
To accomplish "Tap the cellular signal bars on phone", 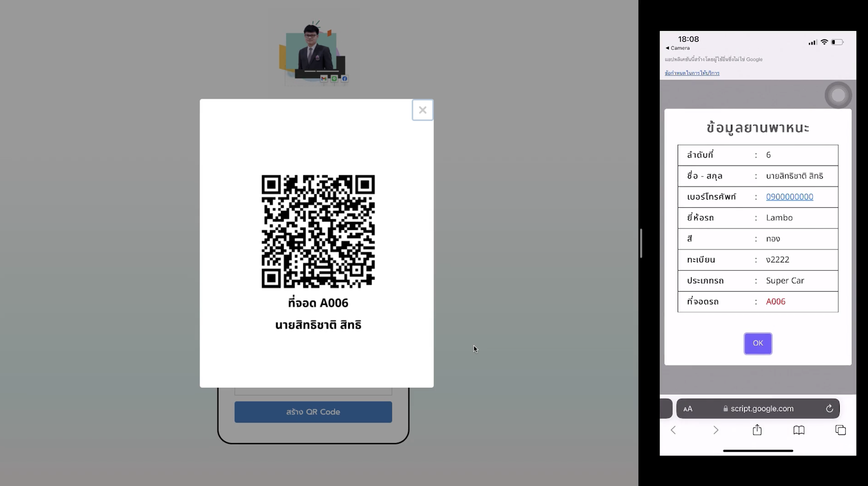I will click(812, 42).
